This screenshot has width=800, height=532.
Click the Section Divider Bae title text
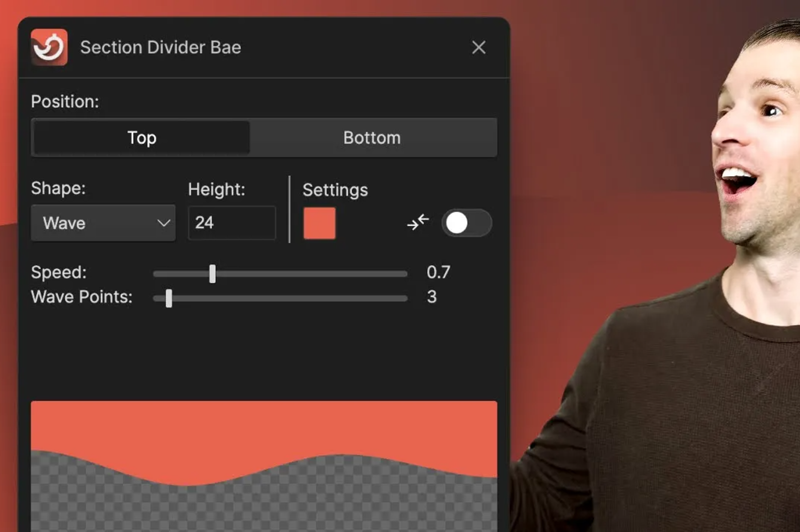tap(161, 47)
